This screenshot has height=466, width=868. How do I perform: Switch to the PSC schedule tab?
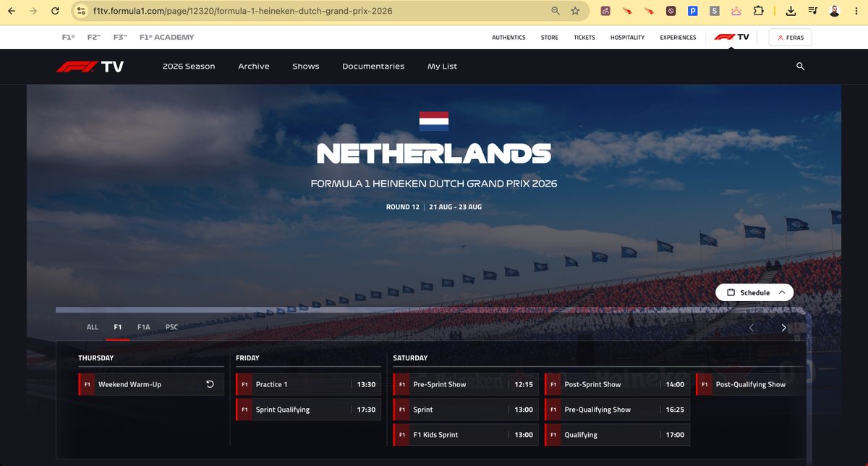(x=171, y=327)
